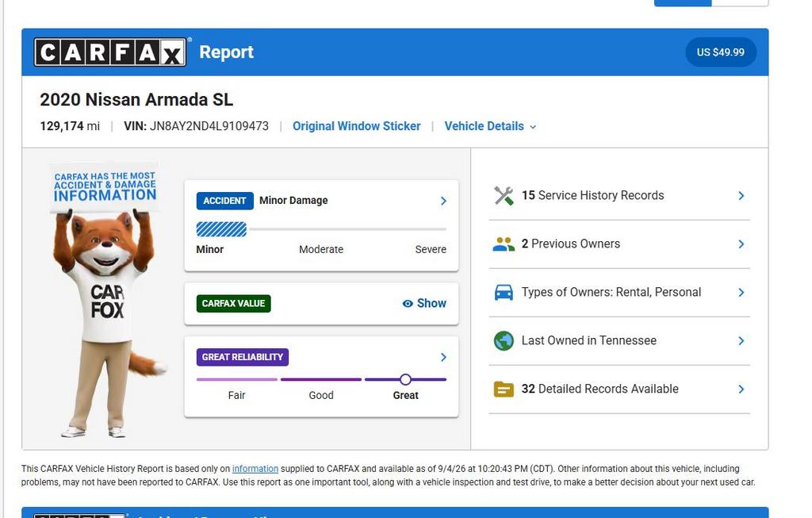The image size is (812, 518).
Task: Open the Original Window Sticker link
Action: (x=356, y=126)
